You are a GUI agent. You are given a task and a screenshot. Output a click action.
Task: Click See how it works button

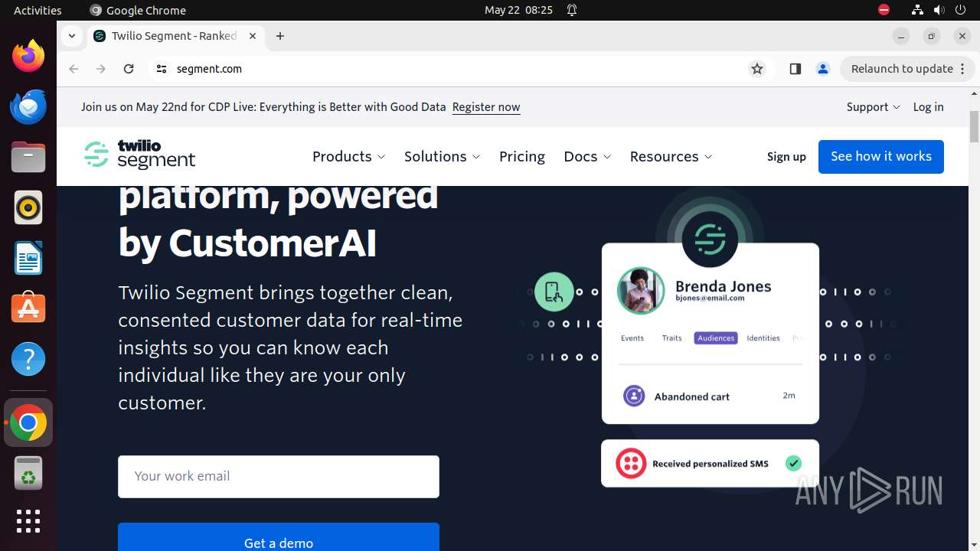(881, 156)
